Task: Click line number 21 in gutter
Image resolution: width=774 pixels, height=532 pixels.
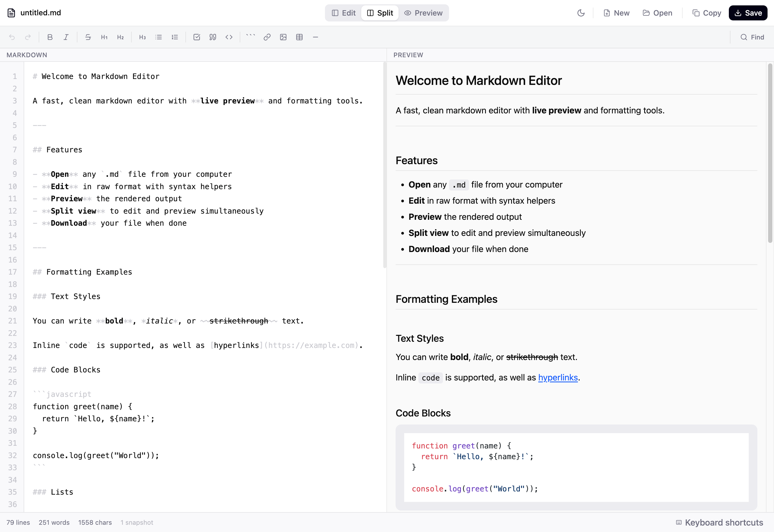Action: [x=13, y=321]
